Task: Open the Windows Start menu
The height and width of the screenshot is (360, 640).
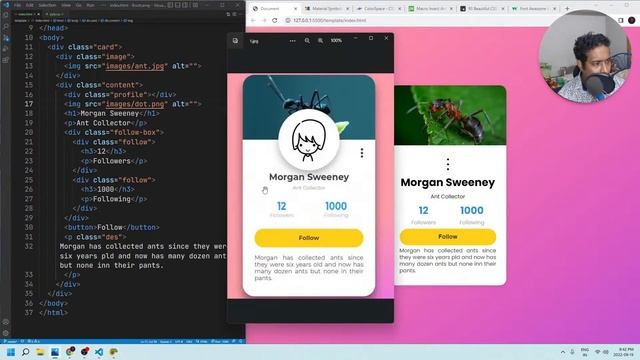Action: pos(11,352)
